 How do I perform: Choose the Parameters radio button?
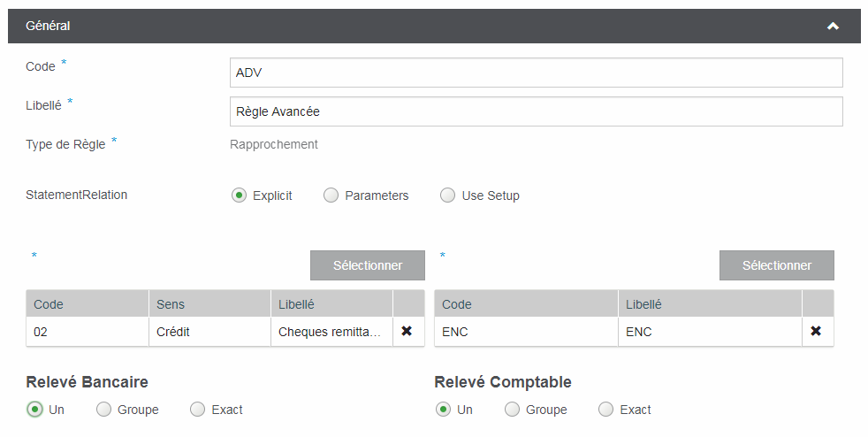click(x=331, y=195)
